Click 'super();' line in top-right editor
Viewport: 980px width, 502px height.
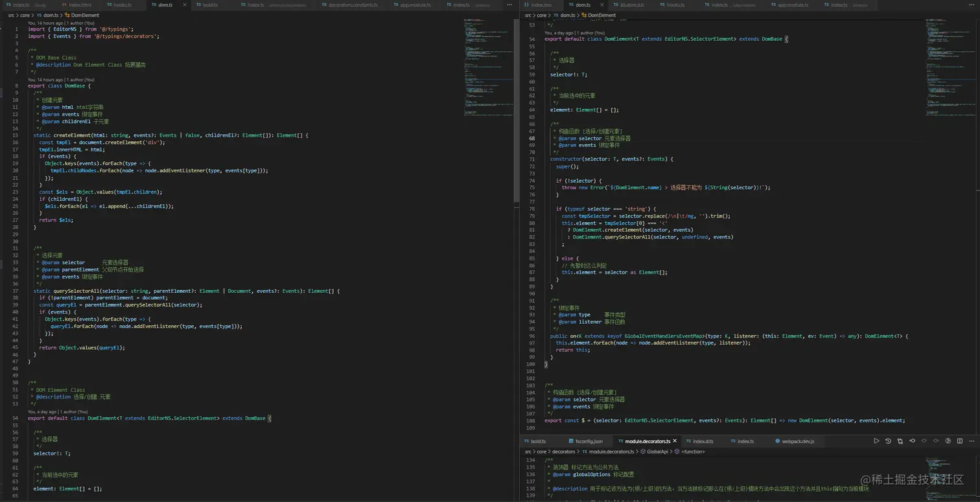(x=567, y=166)
